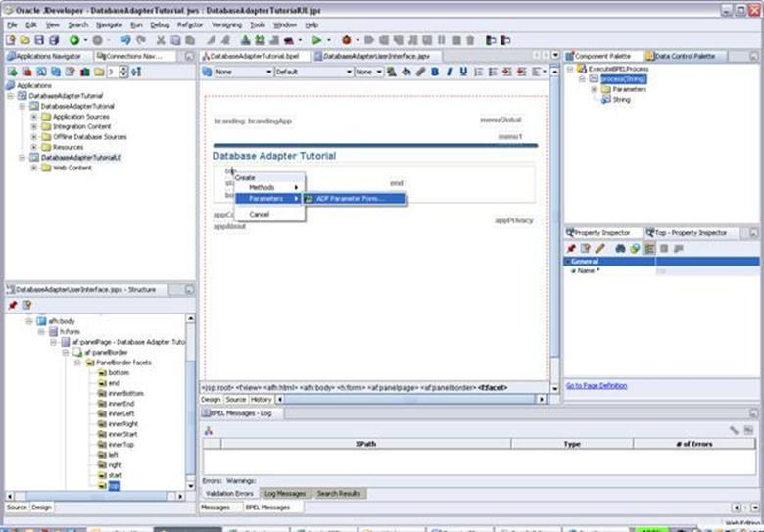Select the af:panelBorder node in Structure
The width and height of the screenshot is (764, 532).
(106, 353)
